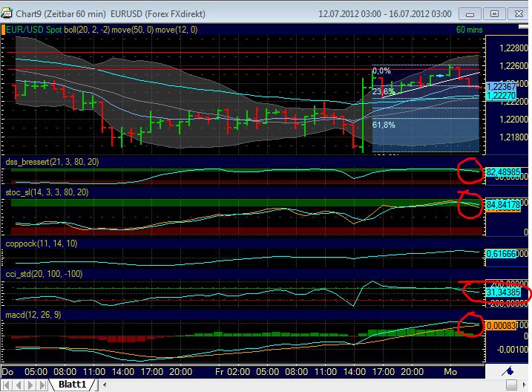Select the dss_bressert(21, 3, 80, 20) label

(52, 162)
